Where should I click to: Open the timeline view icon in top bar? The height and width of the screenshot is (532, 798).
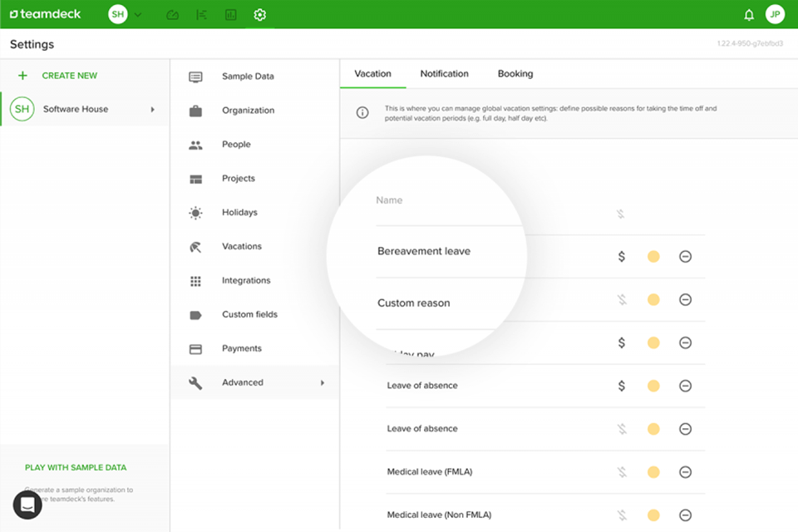point(201,15)
